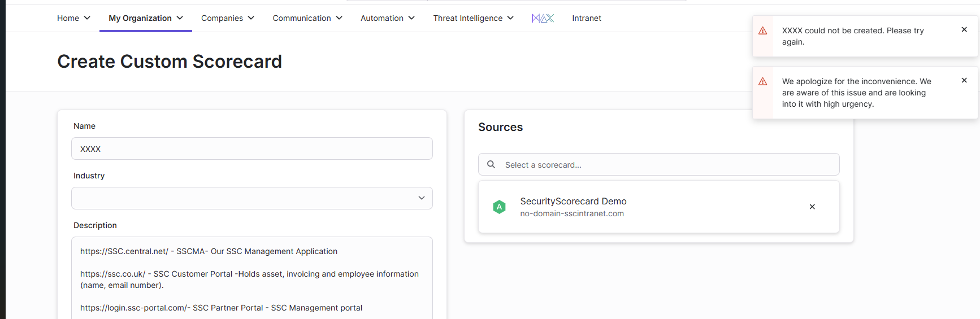Go to the Intranet page
This screenshot has height=319, width=980.
(587, 18)
